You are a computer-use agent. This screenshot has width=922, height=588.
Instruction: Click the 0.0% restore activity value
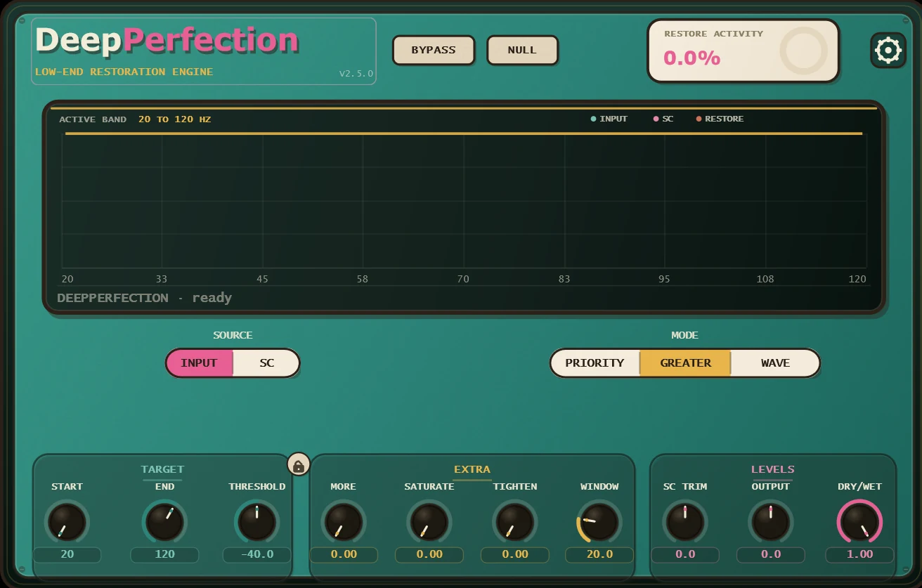point(692,58)
